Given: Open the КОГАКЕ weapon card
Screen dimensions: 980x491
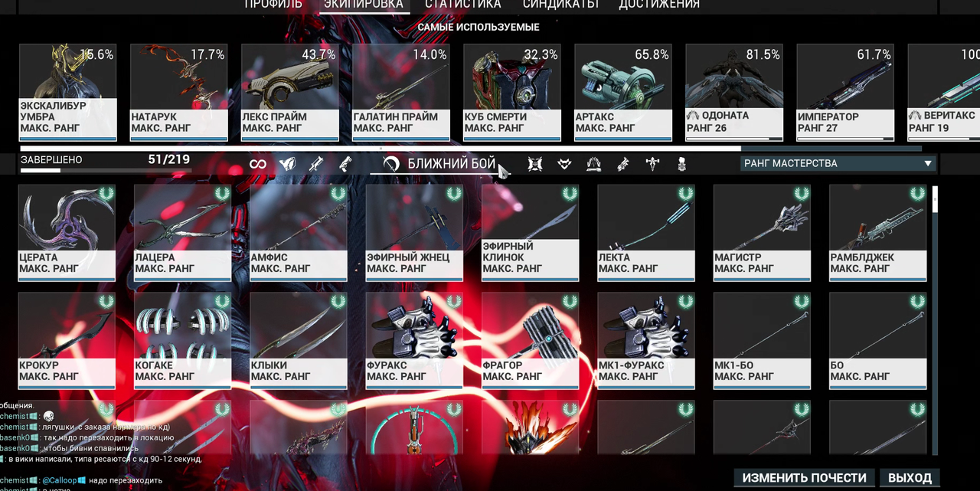Looking at the screenshot, I should 182,341.
